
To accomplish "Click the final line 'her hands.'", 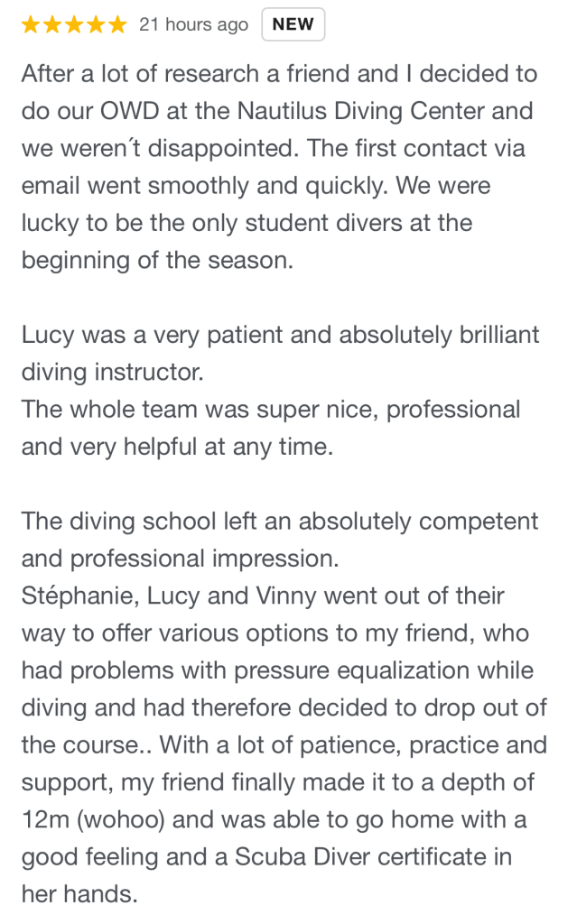I will click(79, 893).
